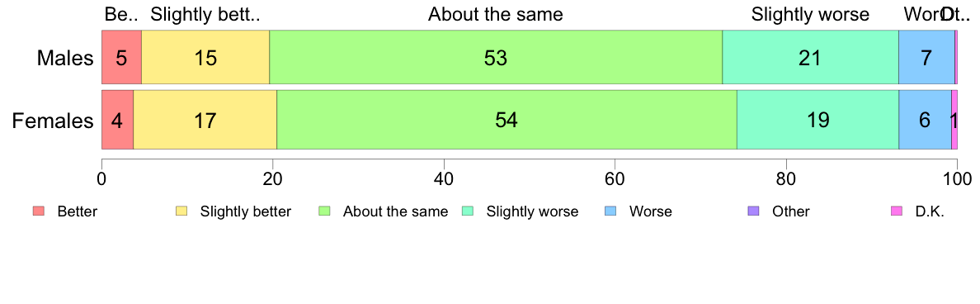Click the blue Worse legend swatch
Viewport: 980px width, 304px height.
pyautogui.click(x=610, y=211)
